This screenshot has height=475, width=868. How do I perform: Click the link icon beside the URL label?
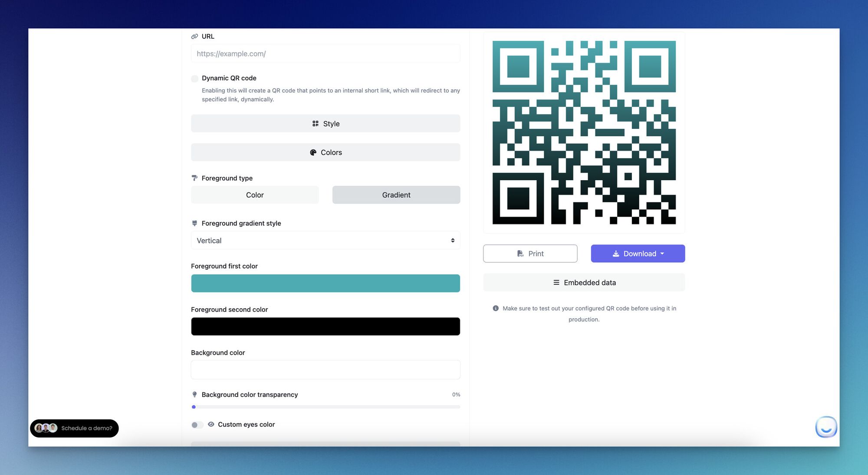coord(194,36)
